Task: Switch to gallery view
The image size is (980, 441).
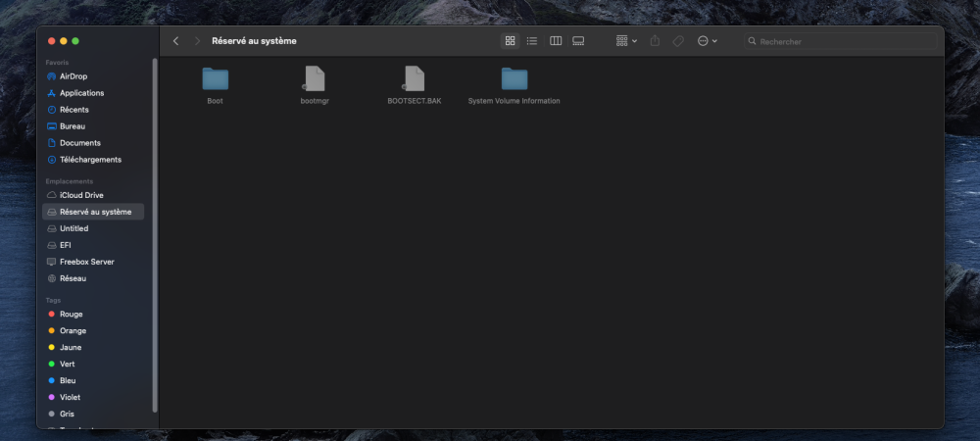Action: pos(578,40)
